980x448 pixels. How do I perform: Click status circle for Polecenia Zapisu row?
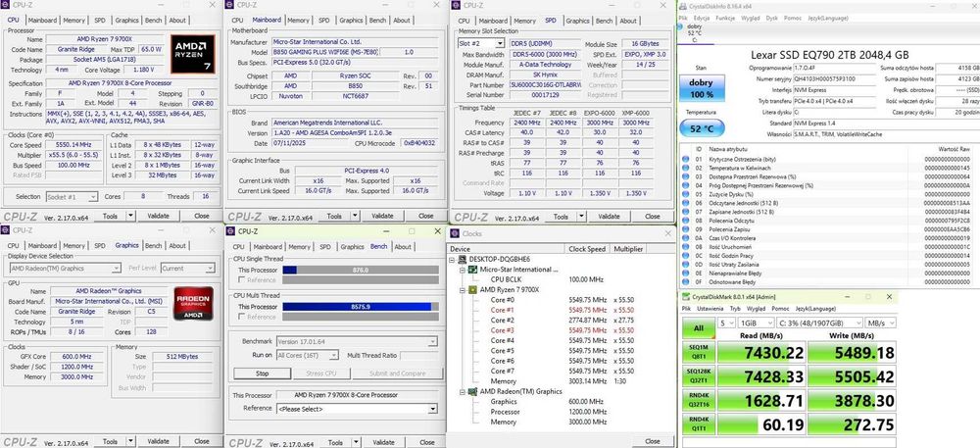click(686, 228)
